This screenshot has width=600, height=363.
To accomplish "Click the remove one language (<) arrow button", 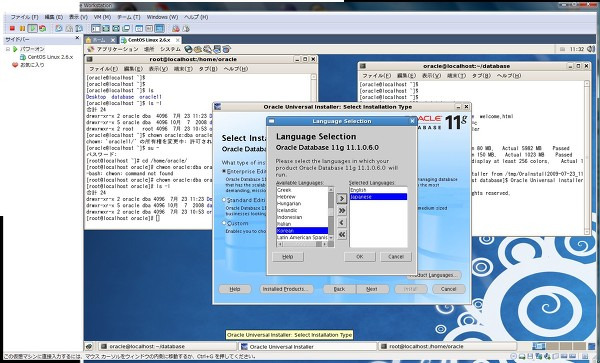I will click(342, 223).
